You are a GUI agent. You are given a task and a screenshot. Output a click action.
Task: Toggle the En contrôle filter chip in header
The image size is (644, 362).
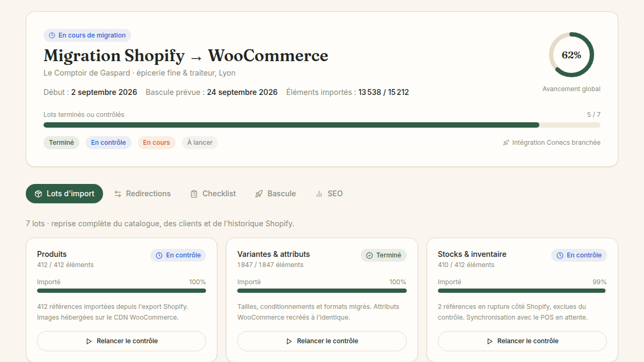108,143
